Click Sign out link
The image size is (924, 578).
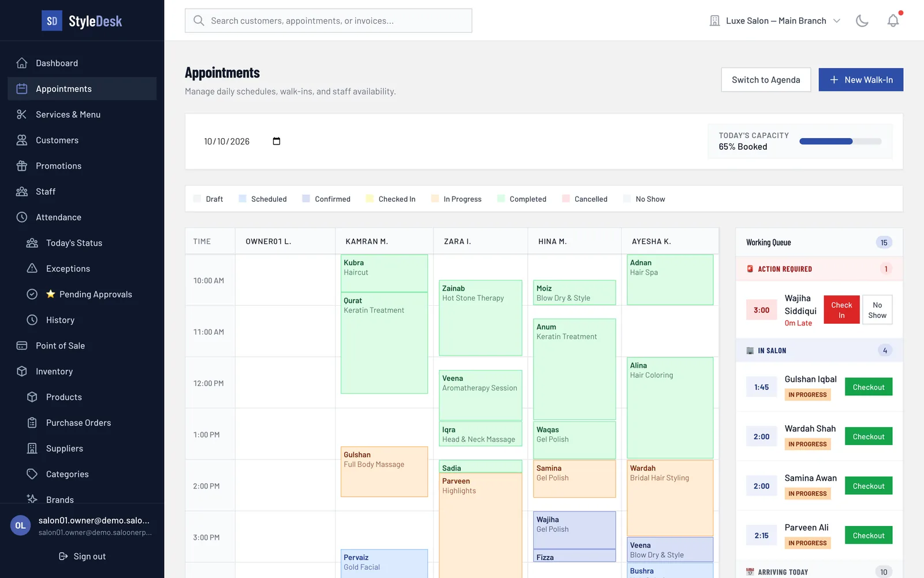click(x=82, y=556)
